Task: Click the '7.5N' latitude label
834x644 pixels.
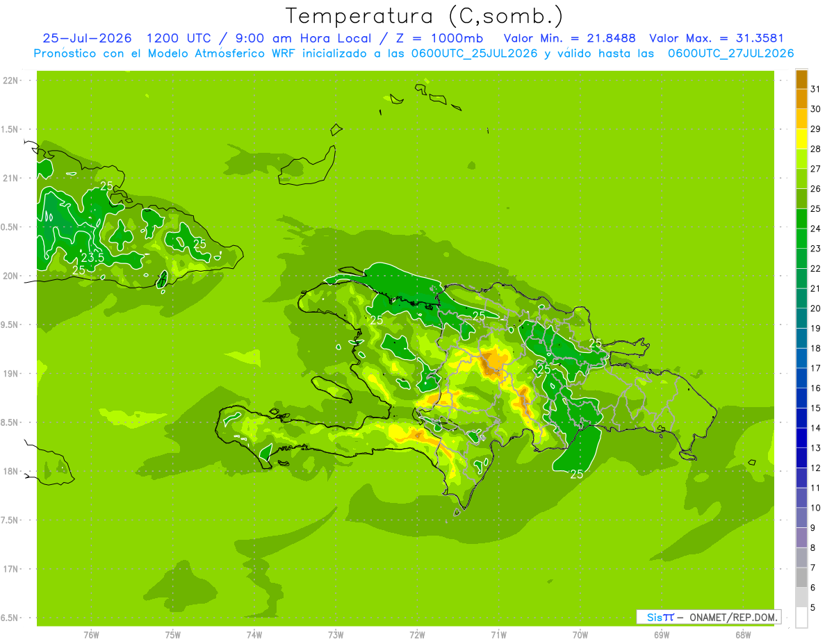Action: coord(10,520)
